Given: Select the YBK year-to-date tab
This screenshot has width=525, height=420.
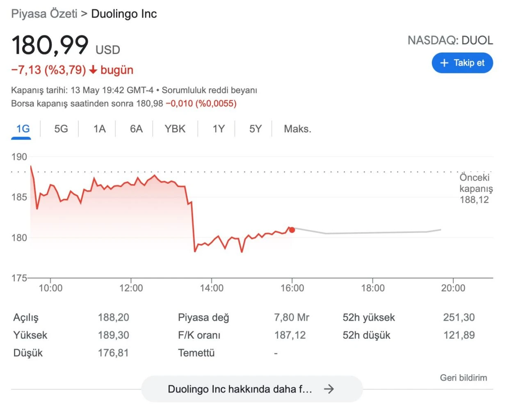Looking at the screenshot, I should click(175, 129).
